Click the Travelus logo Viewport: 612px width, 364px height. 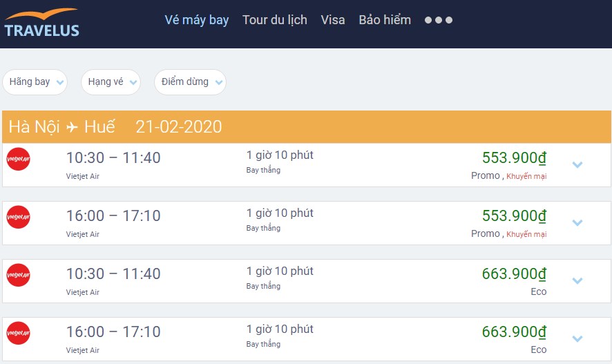[x=41, y=23]
